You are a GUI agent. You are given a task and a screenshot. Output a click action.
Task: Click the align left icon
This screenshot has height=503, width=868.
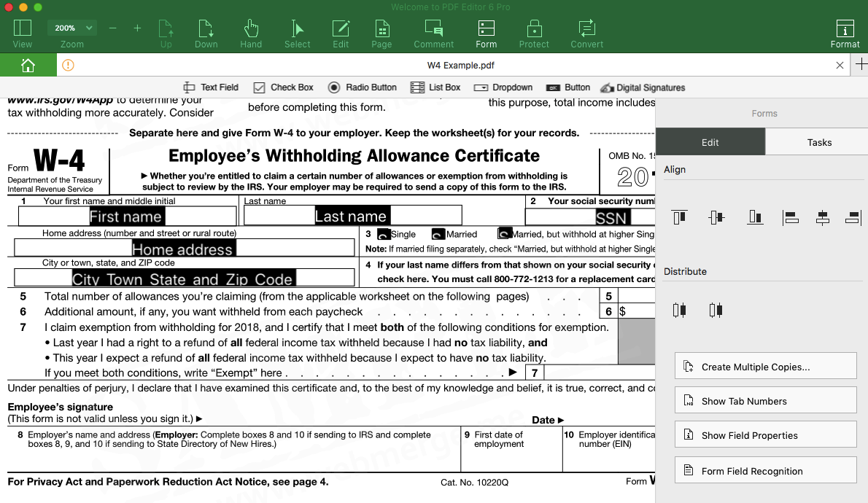tap(791, 217)
